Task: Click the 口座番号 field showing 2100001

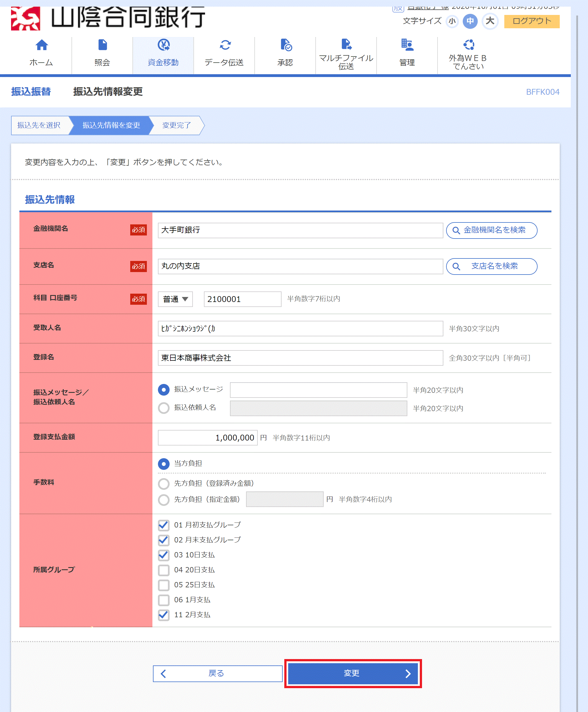Action: 242,299
